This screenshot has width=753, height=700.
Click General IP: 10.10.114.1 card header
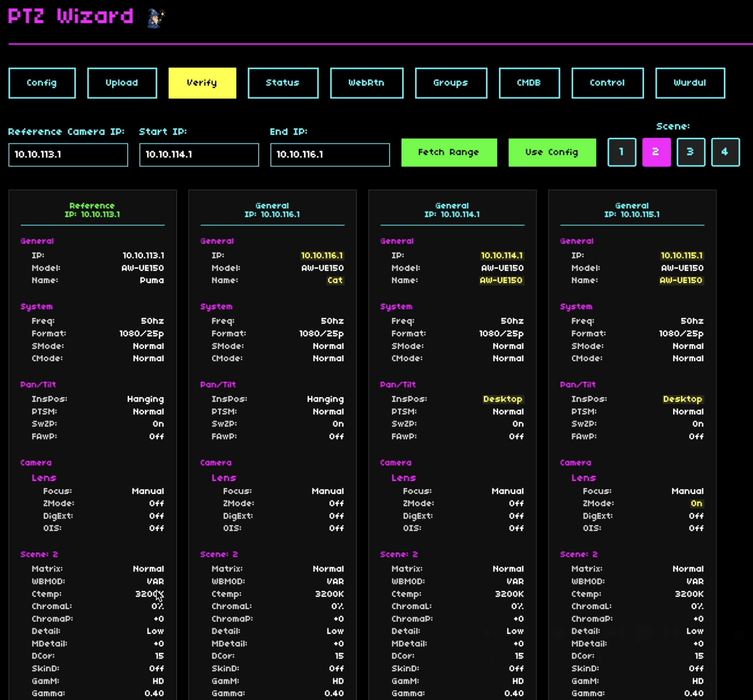452,210
